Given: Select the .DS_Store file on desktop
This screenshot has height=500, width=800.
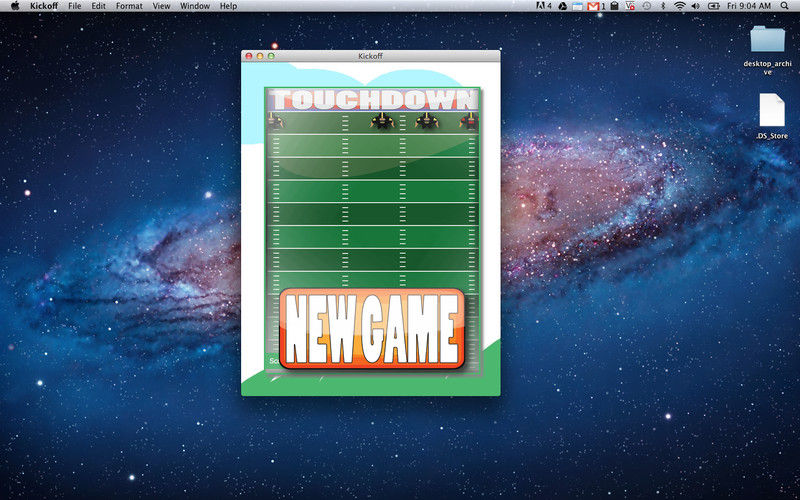Looking at the screenshot, I should (x=772, y=116).
